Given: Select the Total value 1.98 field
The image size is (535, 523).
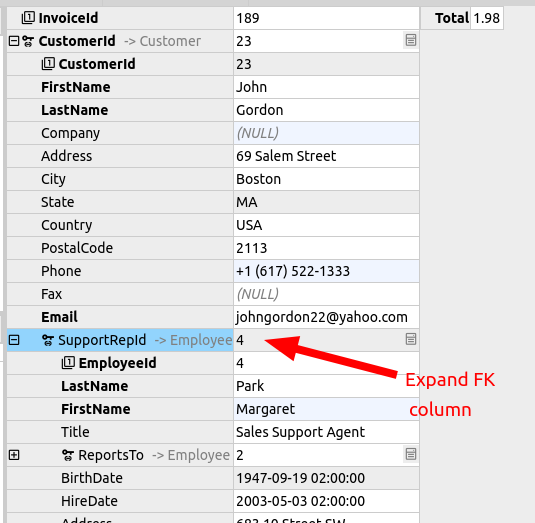Looking at the screenshot, I should [x=487, y=18].
